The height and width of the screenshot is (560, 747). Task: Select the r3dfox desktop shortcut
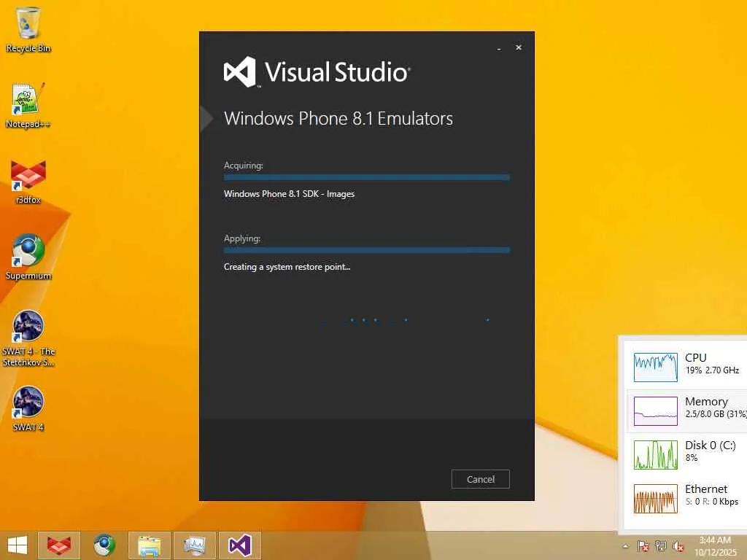click(28, 182)
